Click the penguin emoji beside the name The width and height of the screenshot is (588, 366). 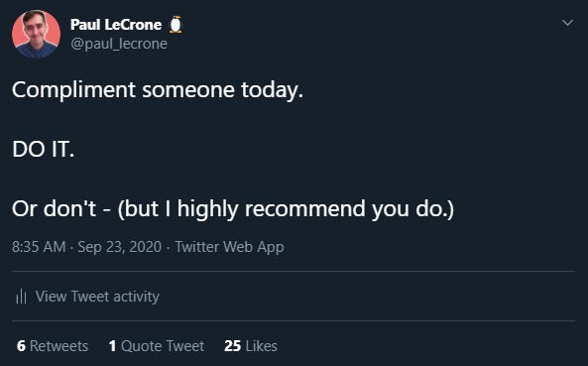click(176, 25)
